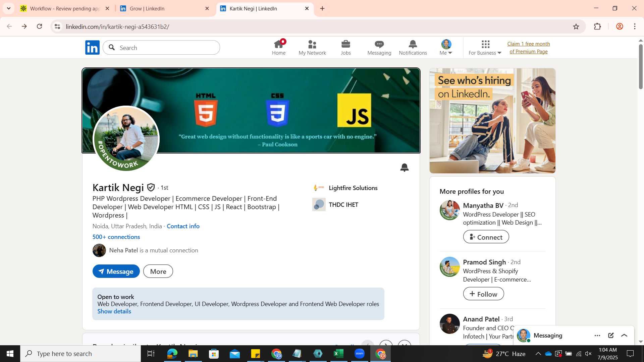Open the Jobs briefcase icon
Image resolution: width=644 pixels, height=362 pixels.
click(346, 48)
